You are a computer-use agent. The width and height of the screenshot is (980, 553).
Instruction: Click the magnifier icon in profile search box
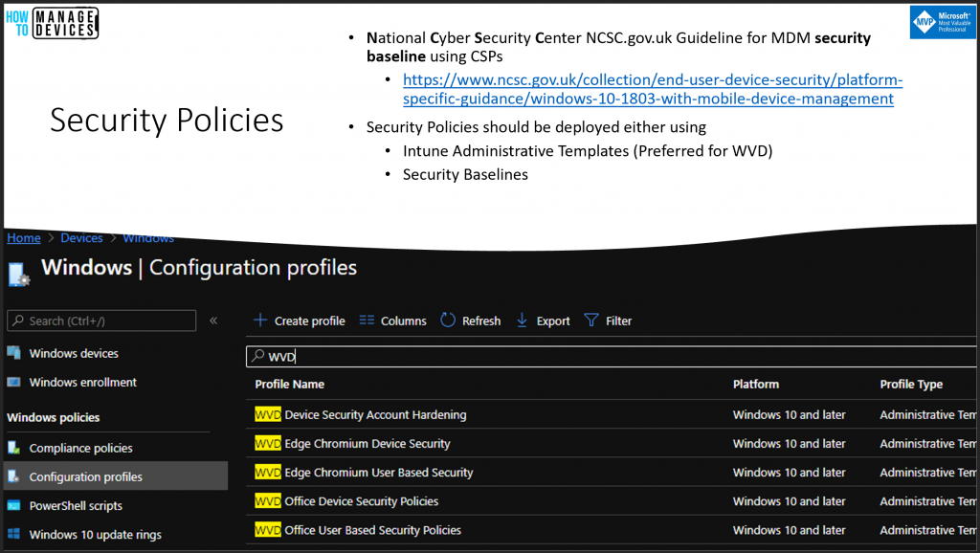pos(258,356)
